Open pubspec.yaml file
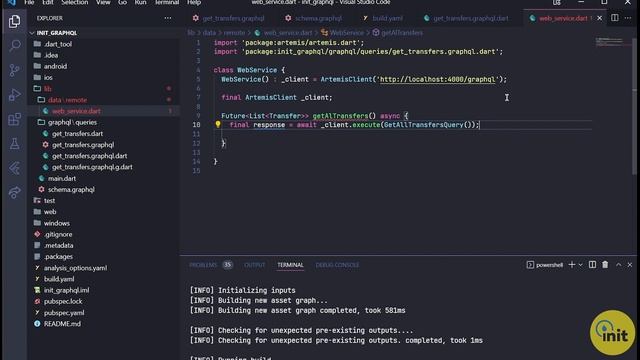 (64, 313)
